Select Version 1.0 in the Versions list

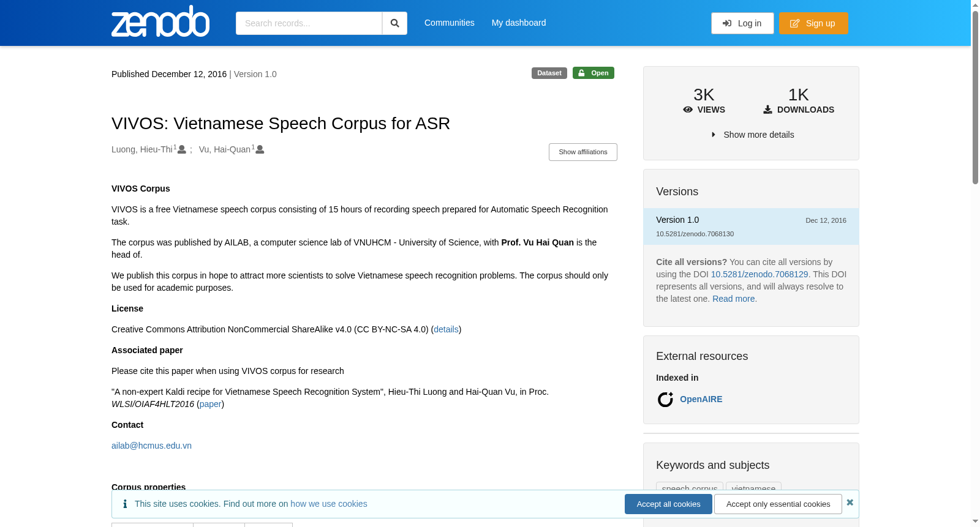tap(751, 226)
